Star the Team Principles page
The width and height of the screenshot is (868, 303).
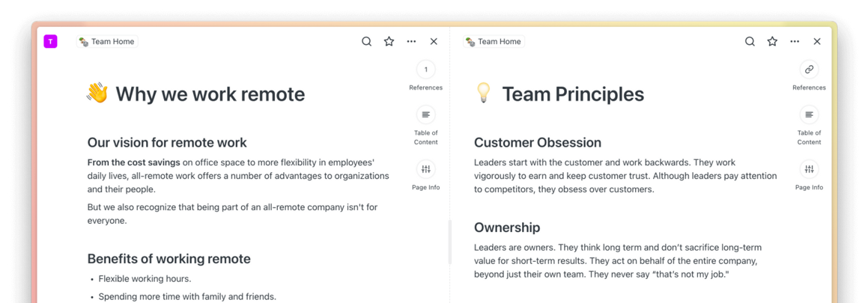click(772, 41)
